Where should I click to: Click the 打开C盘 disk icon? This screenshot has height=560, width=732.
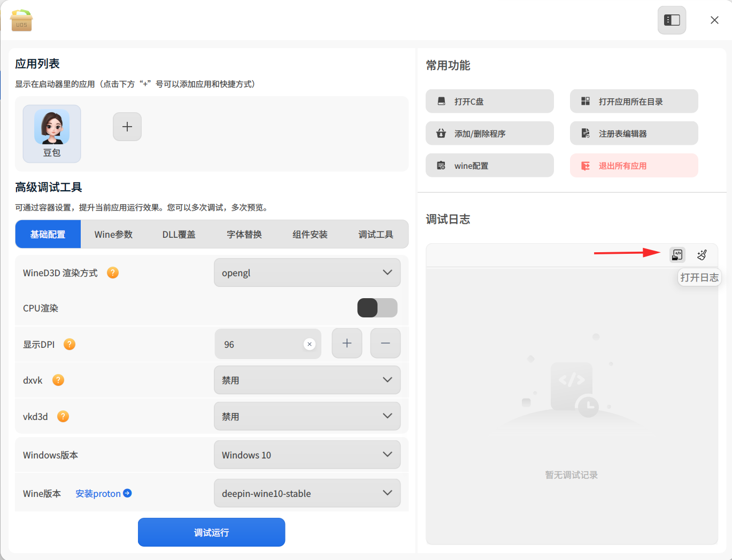(x=442, y=101)
